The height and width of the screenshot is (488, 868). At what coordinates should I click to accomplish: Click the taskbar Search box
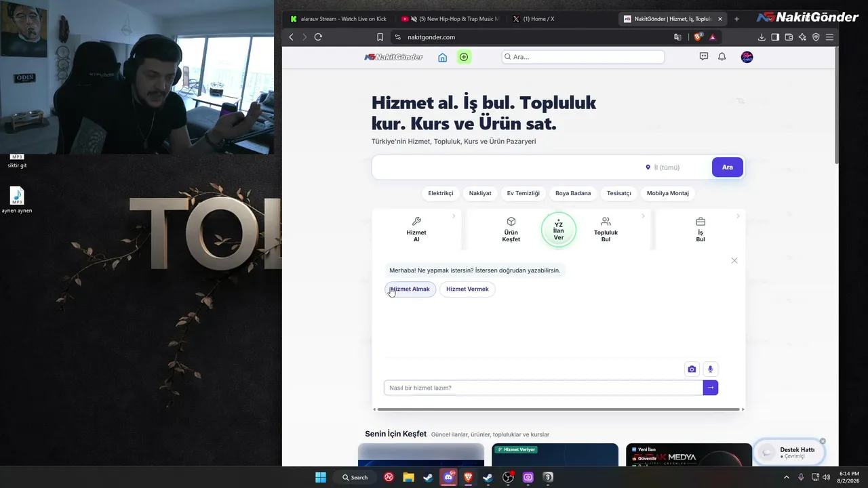point(355,477)
